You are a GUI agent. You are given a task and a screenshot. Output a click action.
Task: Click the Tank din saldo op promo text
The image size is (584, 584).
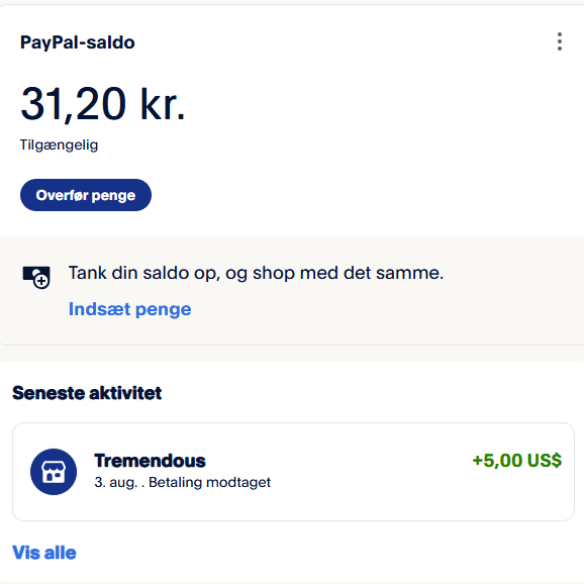click(x=256, y=273)
